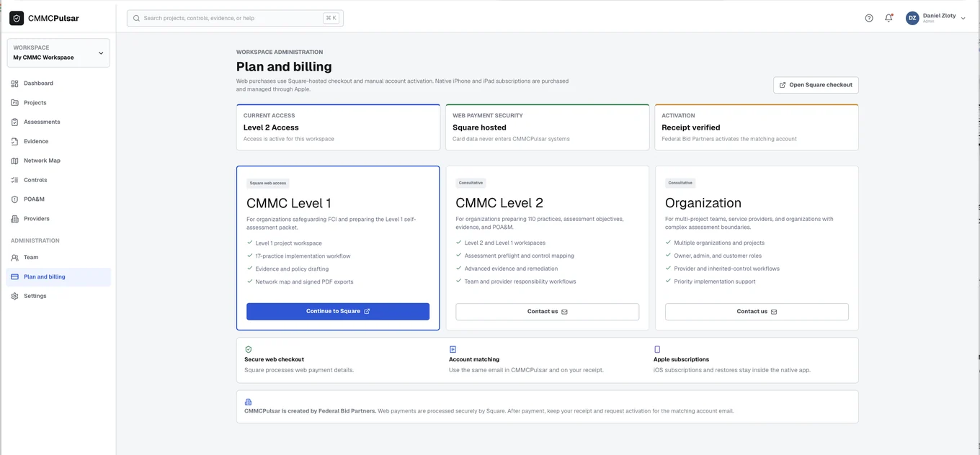Open POA&M from the sidebar
The height and width of the screenshot is (455, 980).
58,199
